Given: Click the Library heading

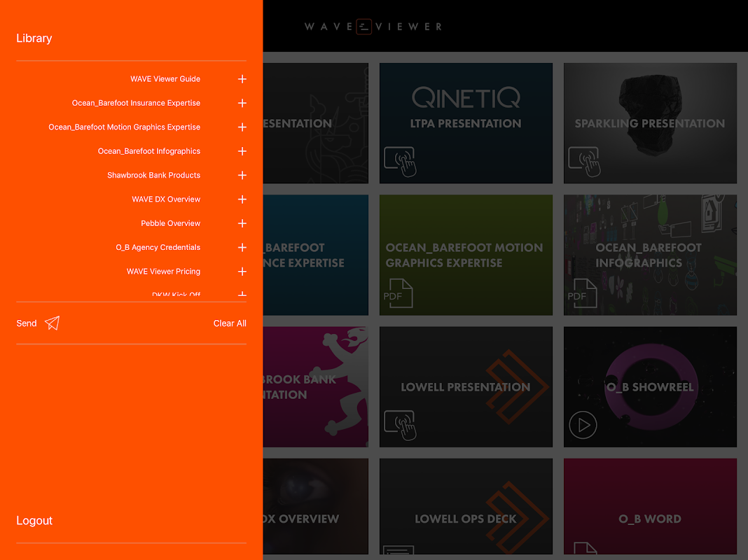Looking at the screenshot, I should point(34,38).
